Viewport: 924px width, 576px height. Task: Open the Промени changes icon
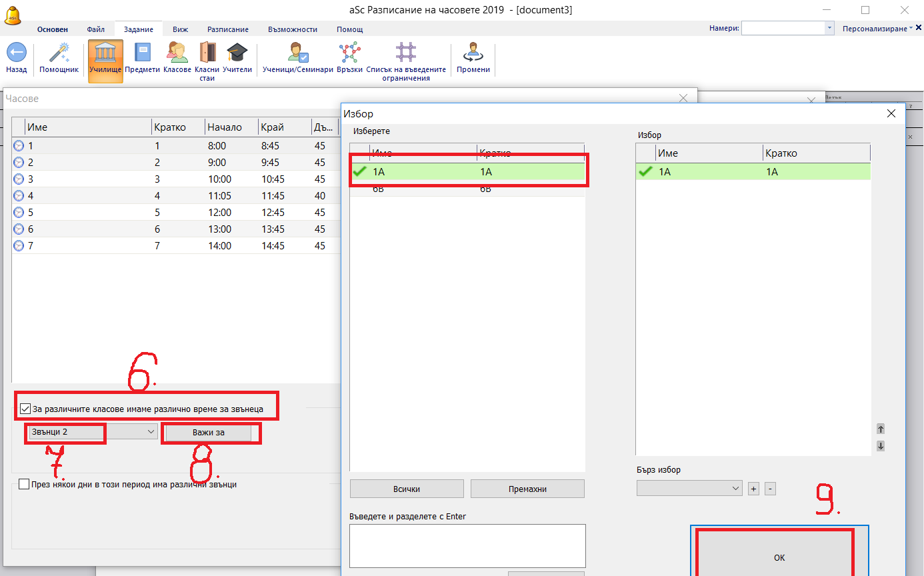pos(473,53)
